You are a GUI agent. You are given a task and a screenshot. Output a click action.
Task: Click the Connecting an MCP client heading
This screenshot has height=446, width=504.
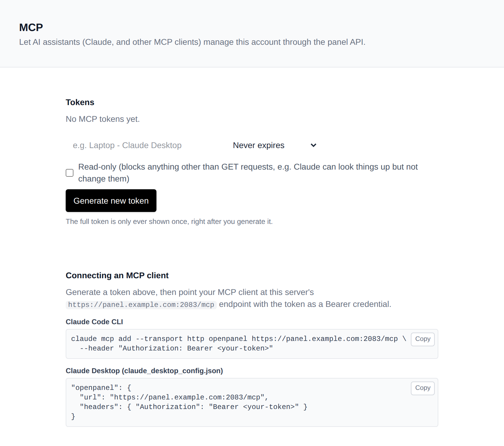point(117,276)
